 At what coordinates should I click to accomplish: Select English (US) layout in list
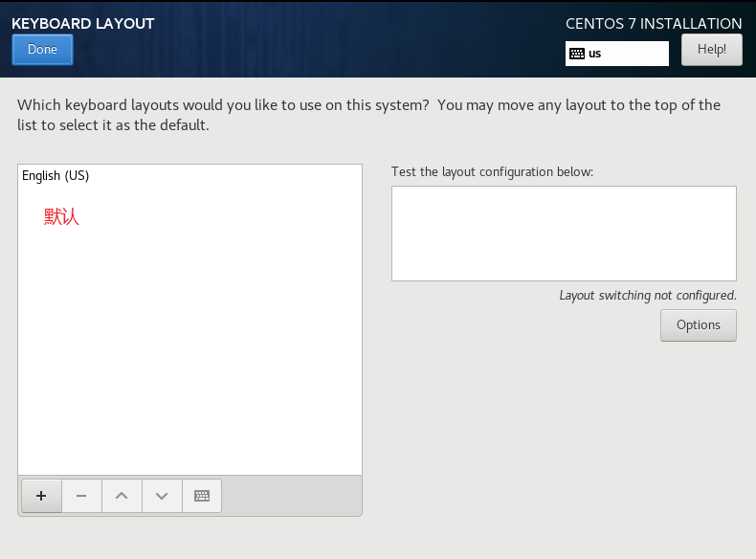(189, 175)
